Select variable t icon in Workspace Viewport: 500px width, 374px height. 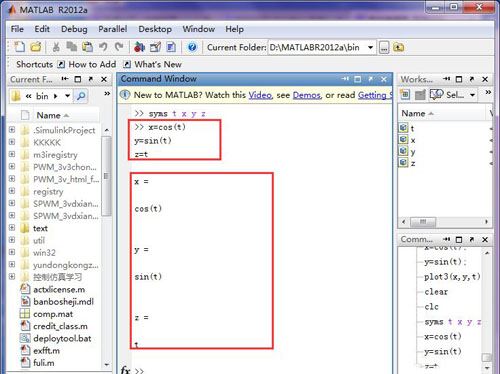point(403,128)
